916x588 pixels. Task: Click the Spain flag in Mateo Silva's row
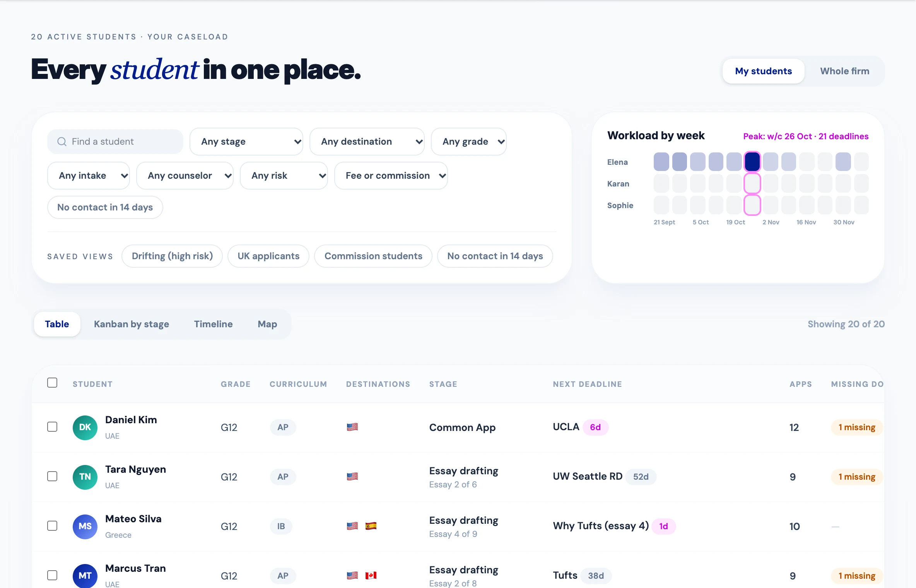(x=371, y=526)
